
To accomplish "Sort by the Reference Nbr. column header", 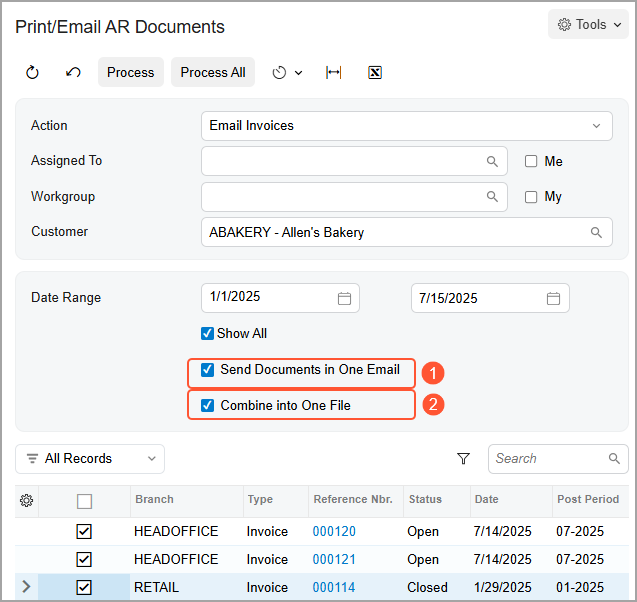I will 352,499.
